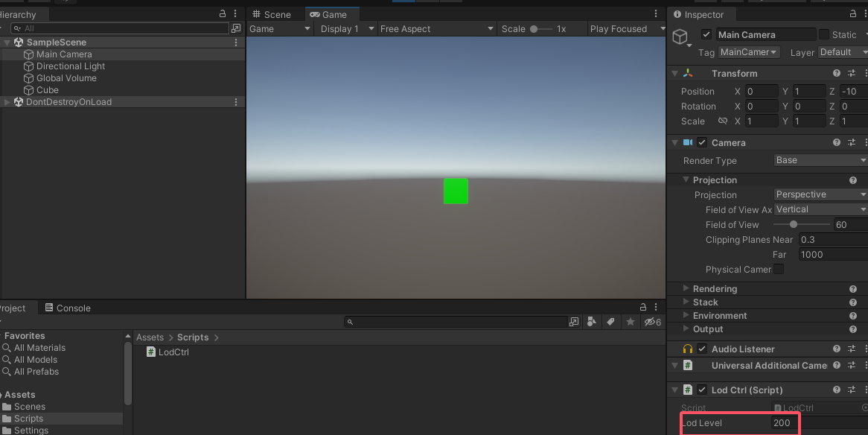Image resolution: width=868 pixels, height=435 pixels.
Task: Click the Field of View slider handle
Action: pyautogui.click(x=794, y=224)
